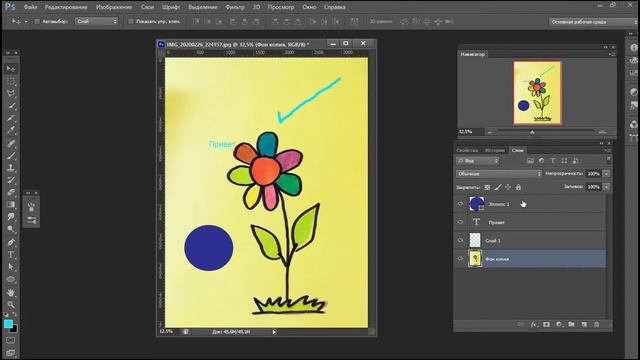
Task: Open the workspace dropdown Основная рабочая среда
Action: (594, 22)
